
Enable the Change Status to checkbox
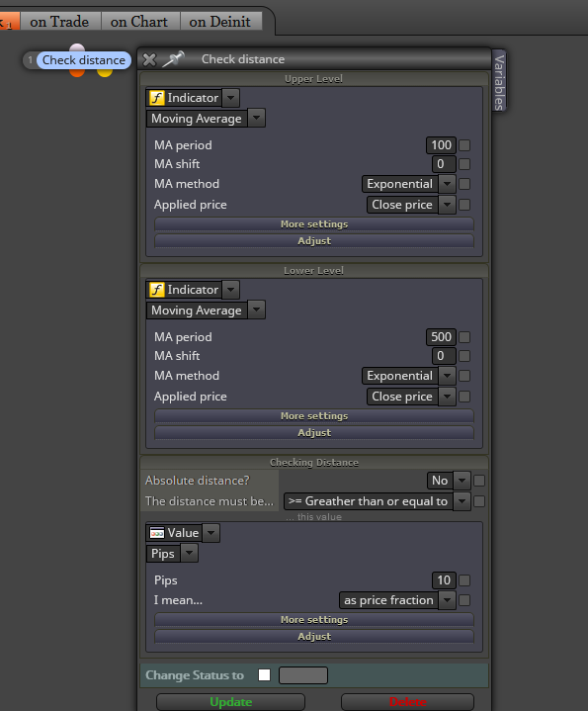[264, 674]
